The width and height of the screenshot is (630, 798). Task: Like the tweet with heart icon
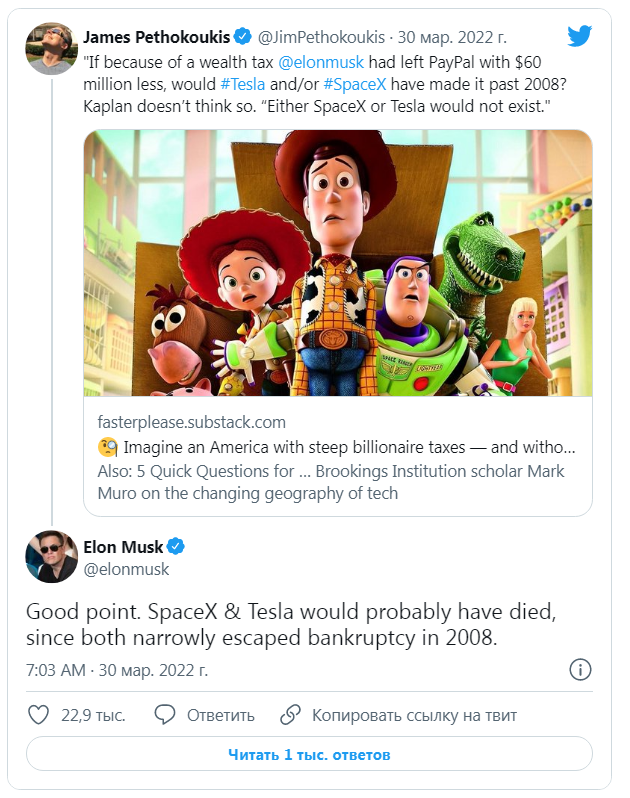click(x=39, y=715)
